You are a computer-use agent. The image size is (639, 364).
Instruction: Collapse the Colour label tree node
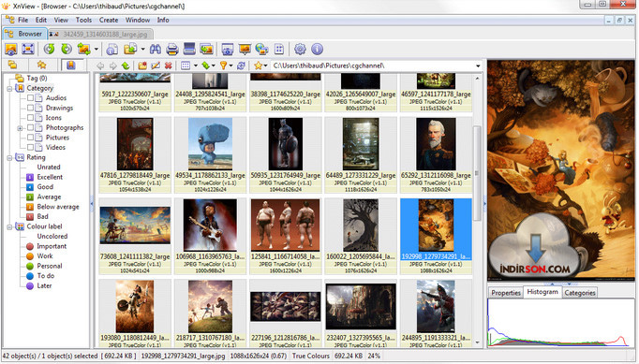(x=9, y=226)
